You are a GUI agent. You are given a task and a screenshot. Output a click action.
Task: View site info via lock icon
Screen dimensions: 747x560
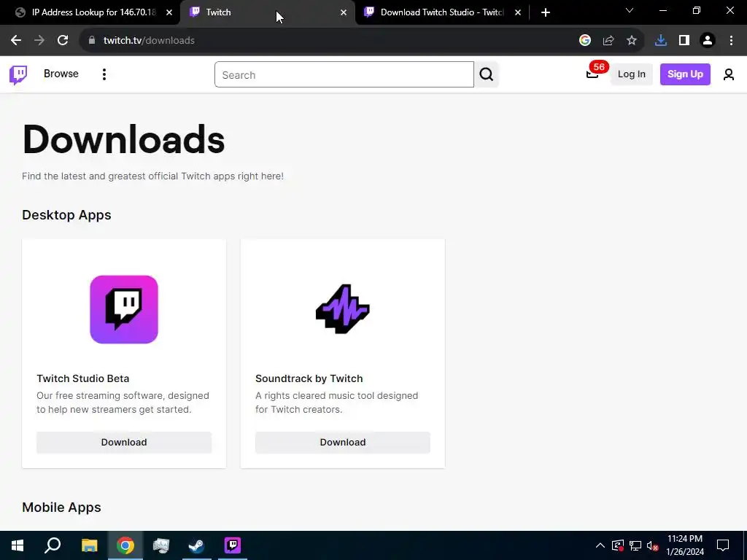(x=92, y=41)
